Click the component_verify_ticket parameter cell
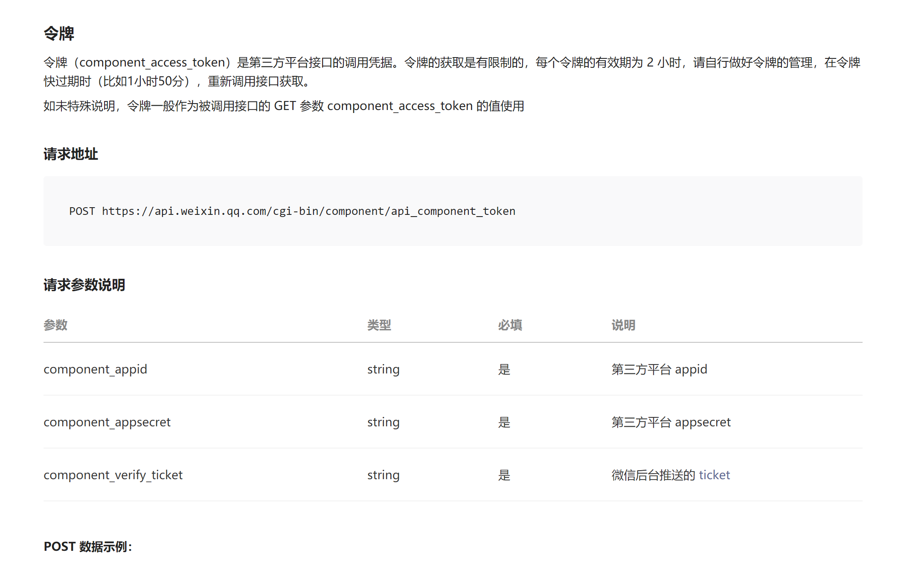Screen dimensions: 924x567 [x=113, y=475]
